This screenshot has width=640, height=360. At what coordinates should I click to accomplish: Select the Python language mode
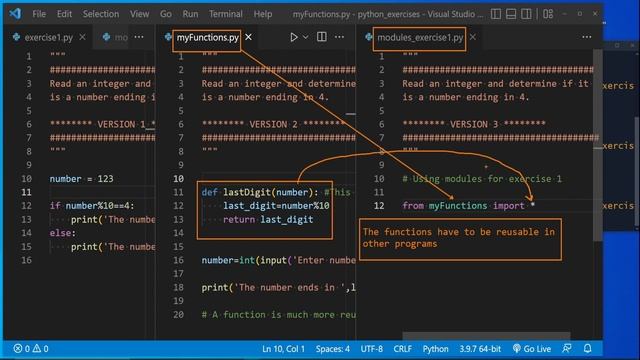point(435,349)
